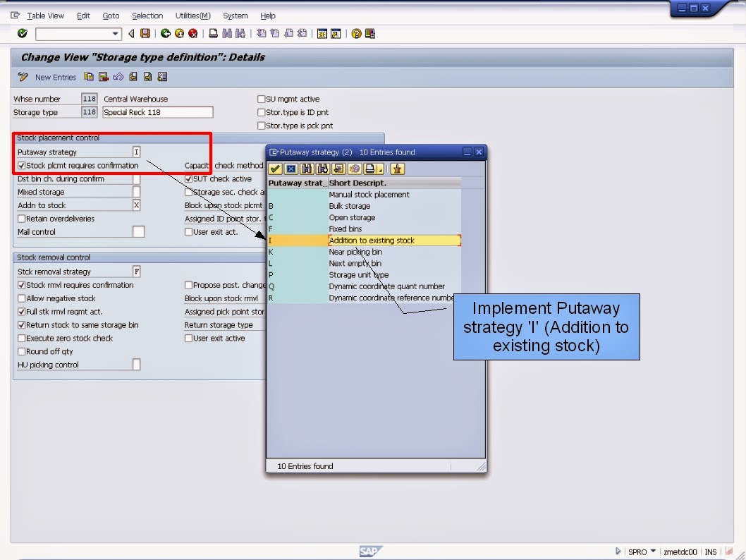The height and width of the screenshot is (560, 746).
Task: Toggle Stor.type is ID pnt checkbox
Action: tap(261, 112)
